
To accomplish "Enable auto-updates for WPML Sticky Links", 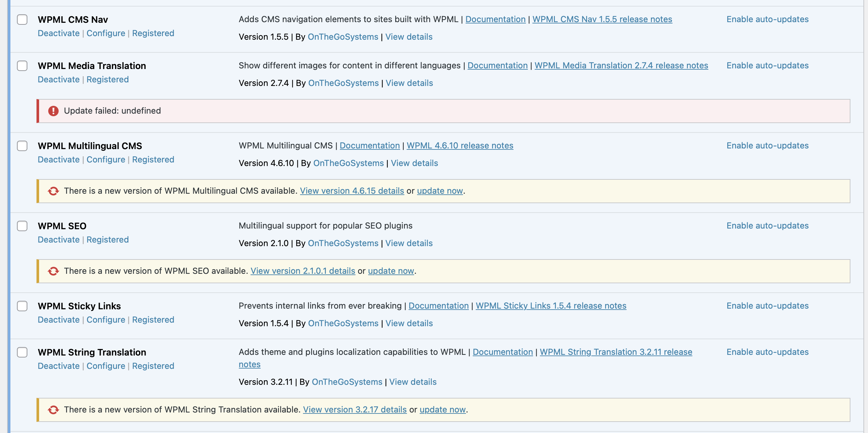I will click(767, 306).
